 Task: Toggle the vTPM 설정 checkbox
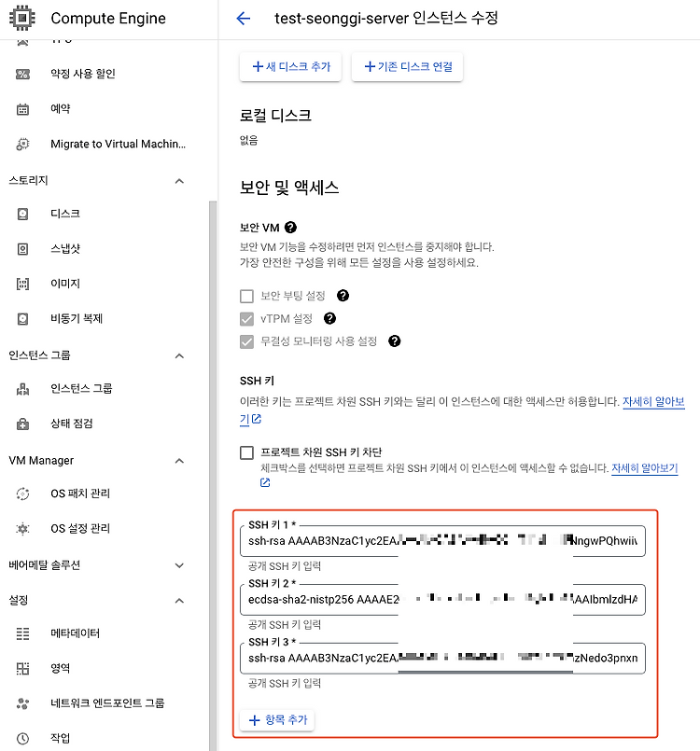coord(246,318)
